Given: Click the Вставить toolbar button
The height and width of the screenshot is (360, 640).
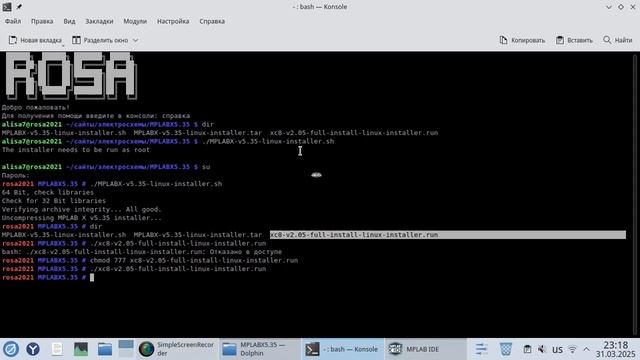Looking at the screenshot, I should point(574,40).
